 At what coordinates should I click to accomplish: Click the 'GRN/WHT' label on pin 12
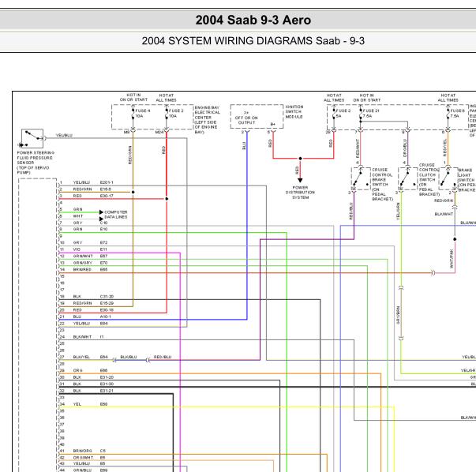coord(83,257)
